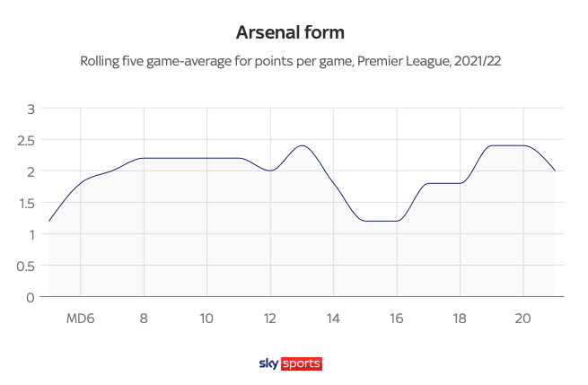
Task: Click the x-axis label 12
Action: pyautogui.click(x=270, y=318)
